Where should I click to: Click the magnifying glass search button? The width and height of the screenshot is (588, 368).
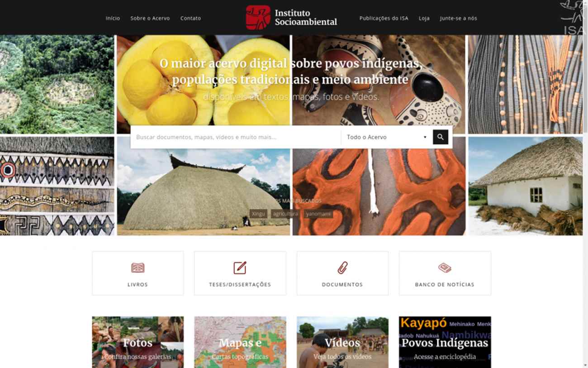[x=440, y=137]
